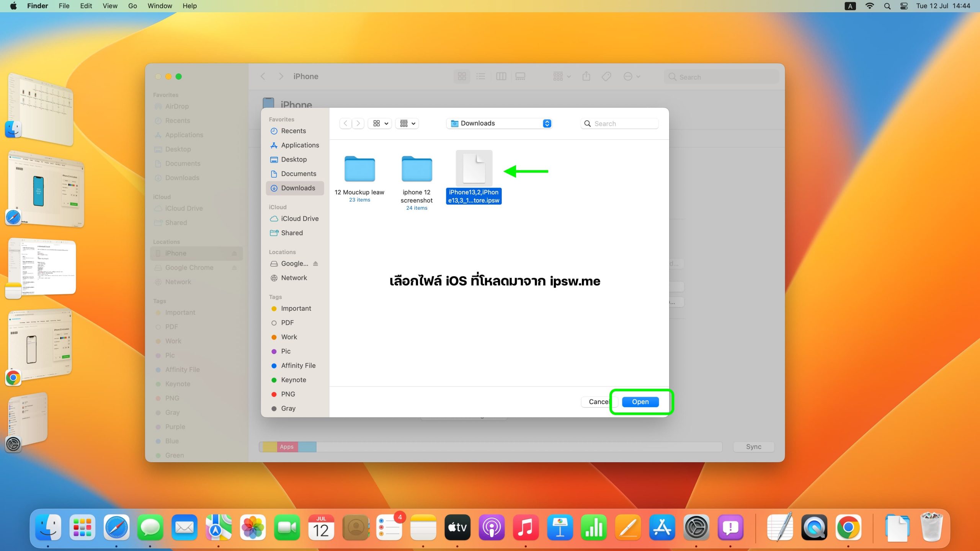The image size is (980, 551).
Task: Click the dialog Search field
Action: coord(620,124)
